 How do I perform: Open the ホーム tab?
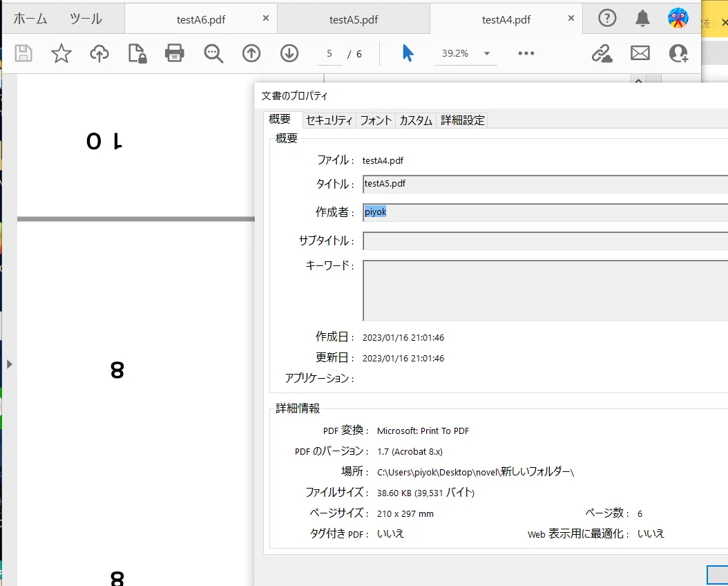click(30, 19)
